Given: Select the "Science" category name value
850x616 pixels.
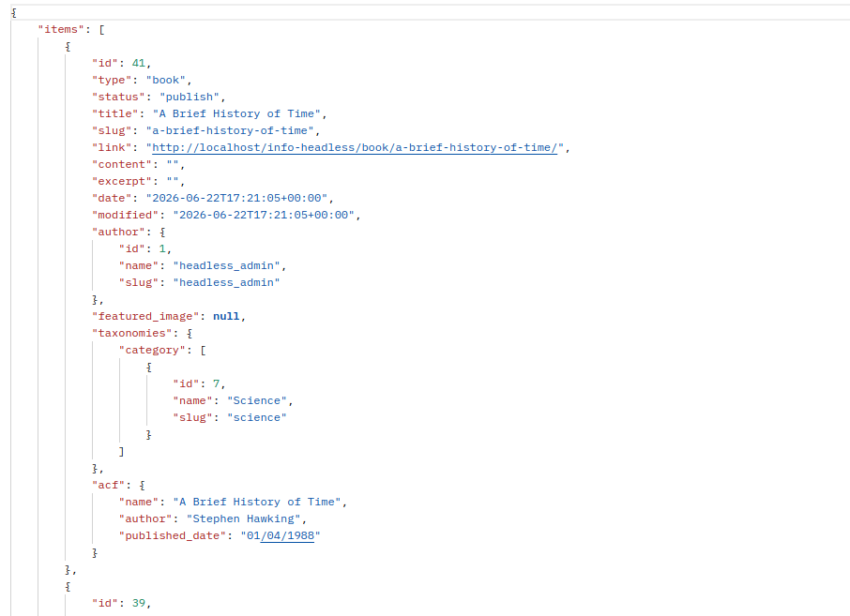Looking at the screenshot, I should (257, 400).
